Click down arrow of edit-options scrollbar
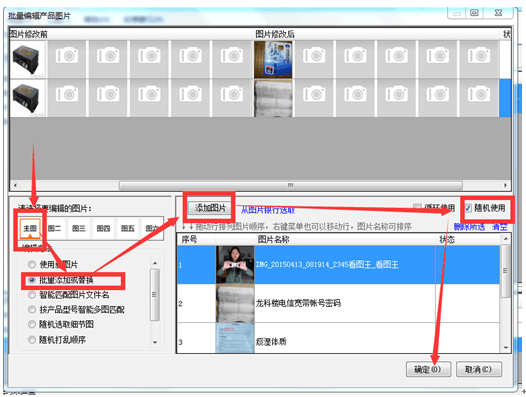 [x=155, y=342]
